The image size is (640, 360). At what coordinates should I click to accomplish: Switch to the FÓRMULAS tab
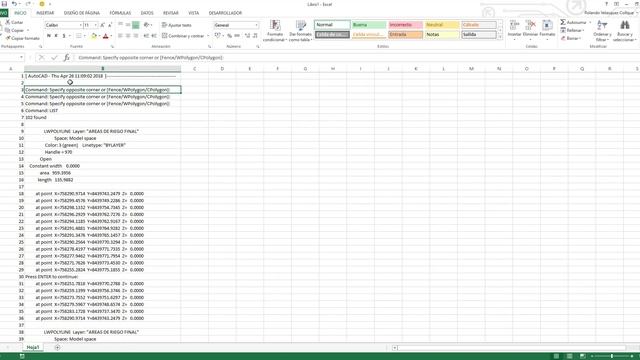120,13
